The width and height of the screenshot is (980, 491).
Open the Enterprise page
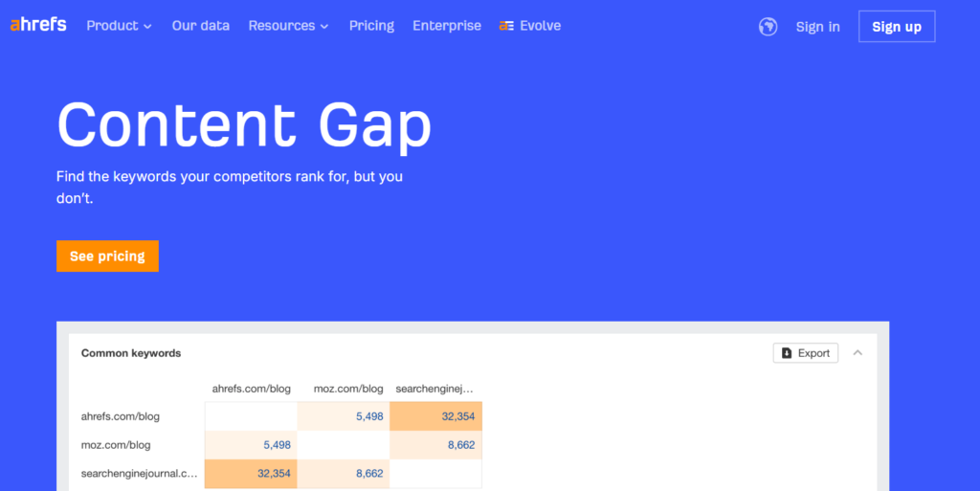pyautogui.click(x=447, y=26)
